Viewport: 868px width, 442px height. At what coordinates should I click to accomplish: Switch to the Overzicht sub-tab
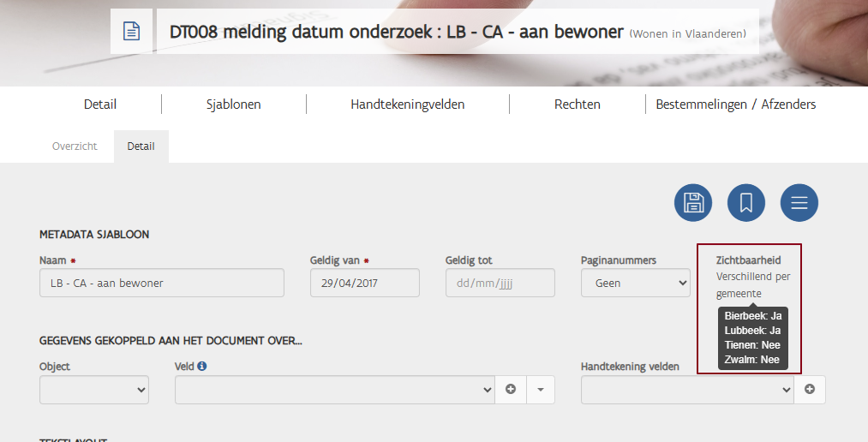coord(75,146)
